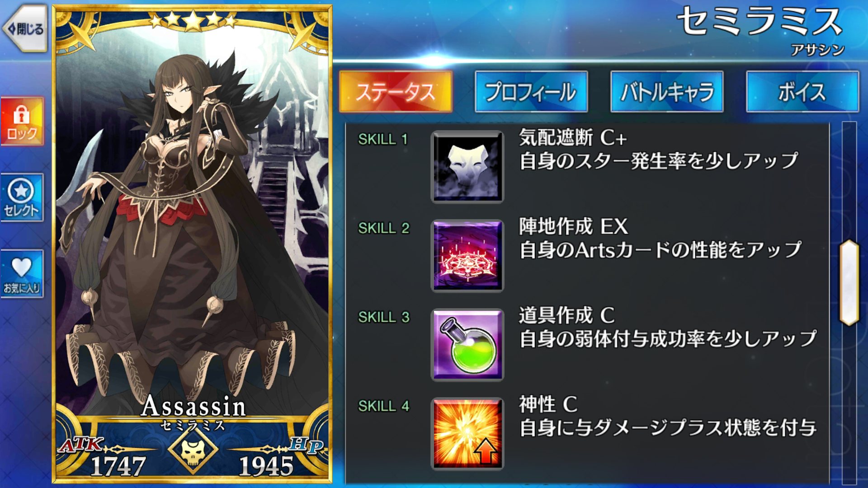Click the ATK 1747 stat value
The image size is (868, 488).
click(x=118, y=466)
